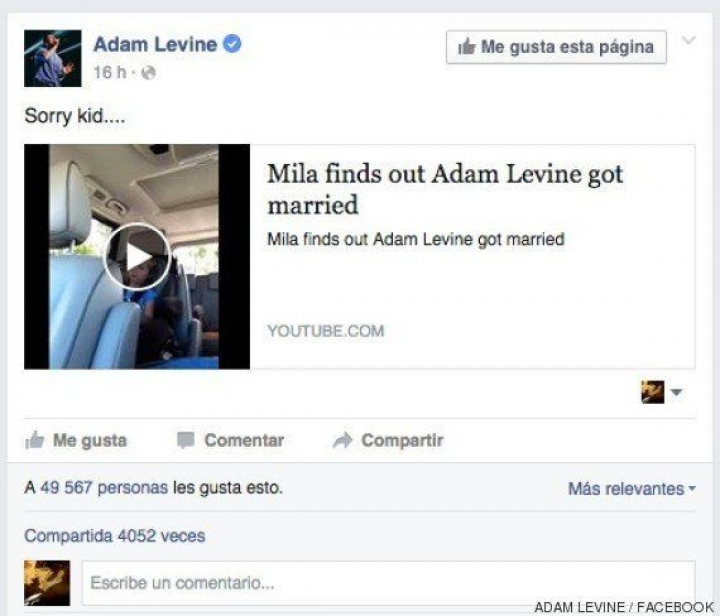720x616 pixels.
Task: Open the link title Mila finds out
Action: [445, 189]
